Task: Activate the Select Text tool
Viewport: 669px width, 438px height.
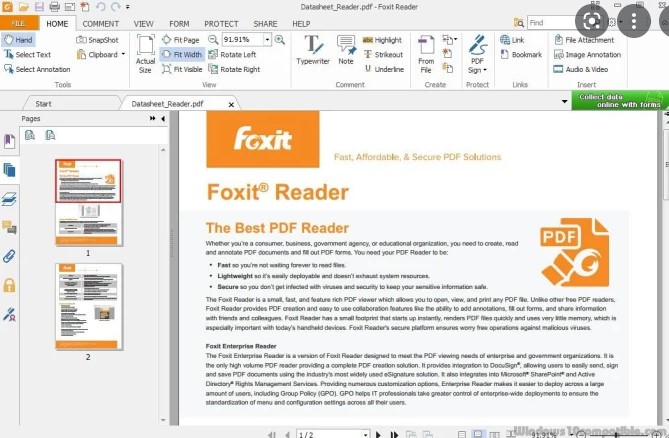Action: (27, 55)
